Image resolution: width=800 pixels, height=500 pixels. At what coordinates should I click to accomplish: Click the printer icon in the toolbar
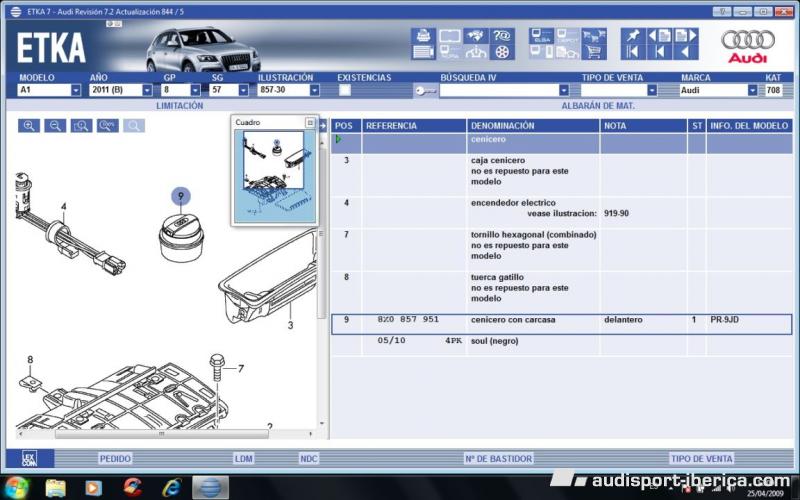(423, 36)
